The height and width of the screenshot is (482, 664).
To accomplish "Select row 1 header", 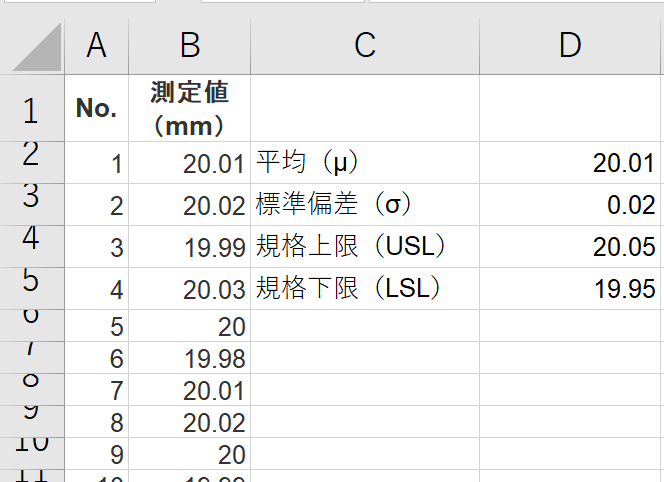I will pos(32,108).
